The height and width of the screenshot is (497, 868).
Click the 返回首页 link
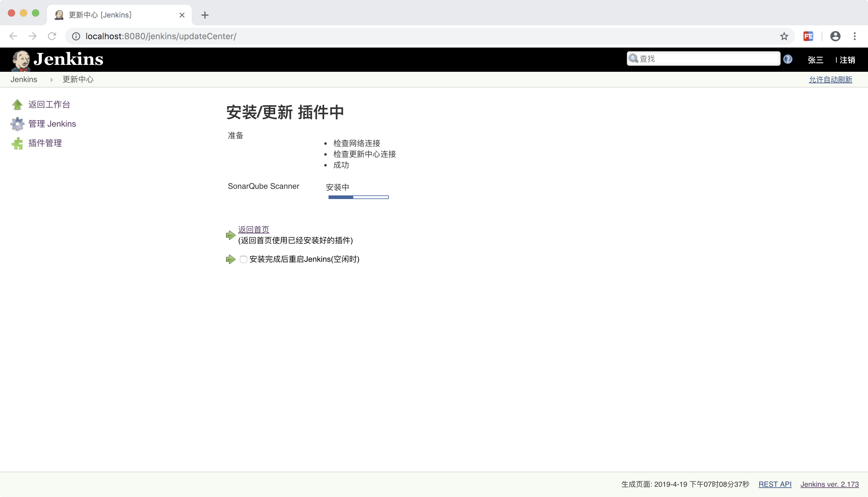point(253,230)
